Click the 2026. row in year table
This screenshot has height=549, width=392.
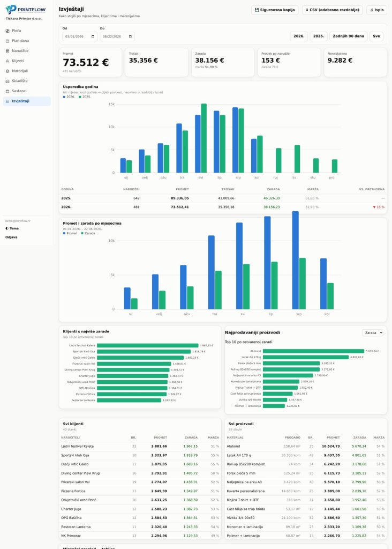(223, 207)
